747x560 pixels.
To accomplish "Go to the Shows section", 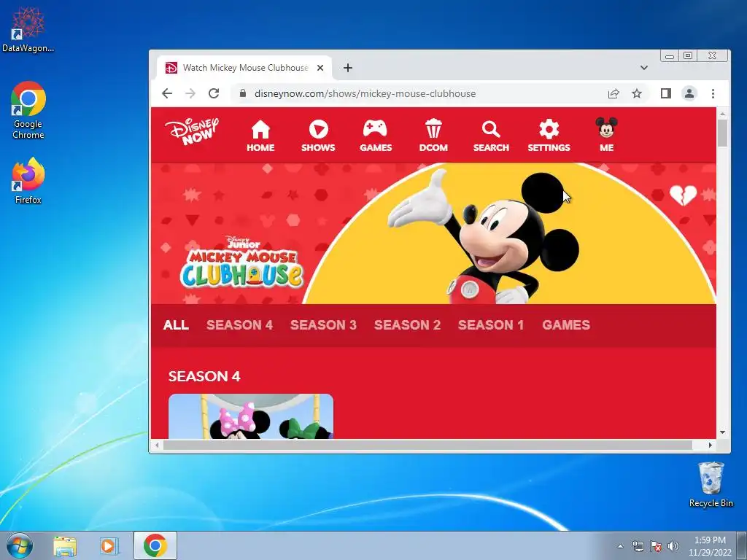I will (x=318, y=136).
